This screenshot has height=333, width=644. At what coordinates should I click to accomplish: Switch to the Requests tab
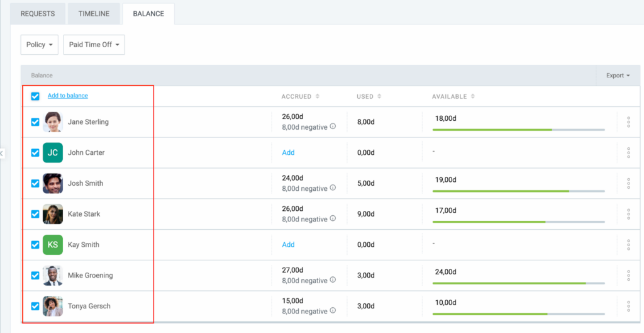pyautogui.click(x=38, y=14)
